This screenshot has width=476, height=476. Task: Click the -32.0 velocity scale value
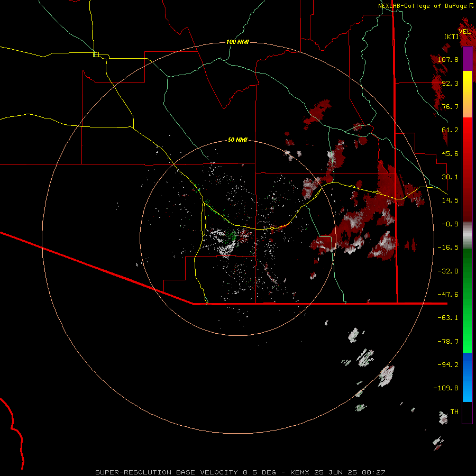pyautogui.click(x=448, y=271)
